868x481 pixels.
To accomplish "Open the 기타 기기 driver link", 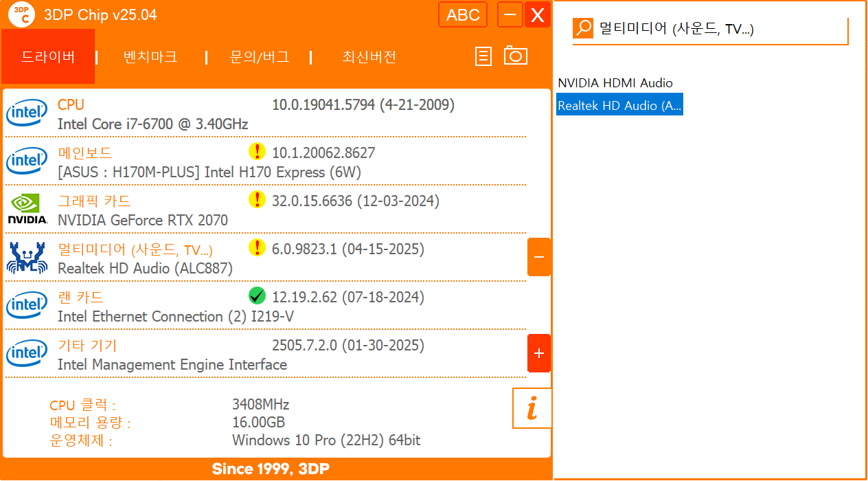I will click(x=87, y=345).
